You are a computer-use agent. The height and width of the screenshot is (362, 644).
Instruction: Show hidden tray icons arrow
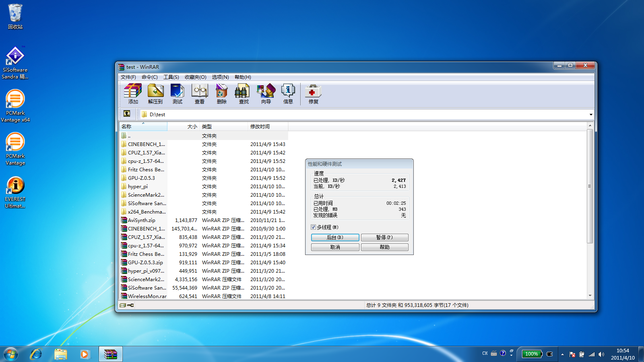(562, 354)
